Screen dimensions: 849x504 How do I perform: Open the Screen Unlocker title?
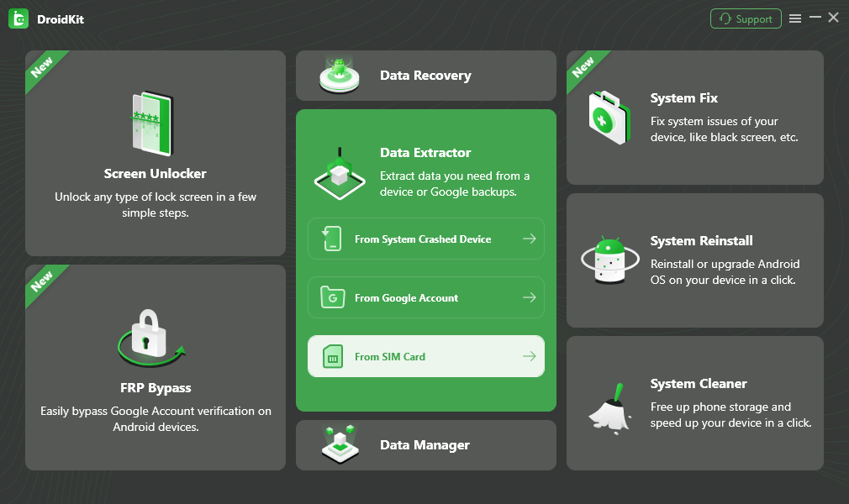(156, 174)
